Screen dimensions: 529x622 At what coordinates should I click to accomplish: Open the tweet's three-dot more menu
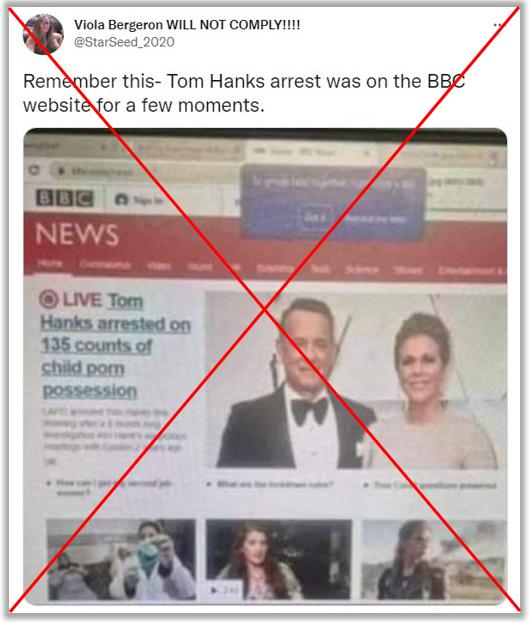(497, 25)
